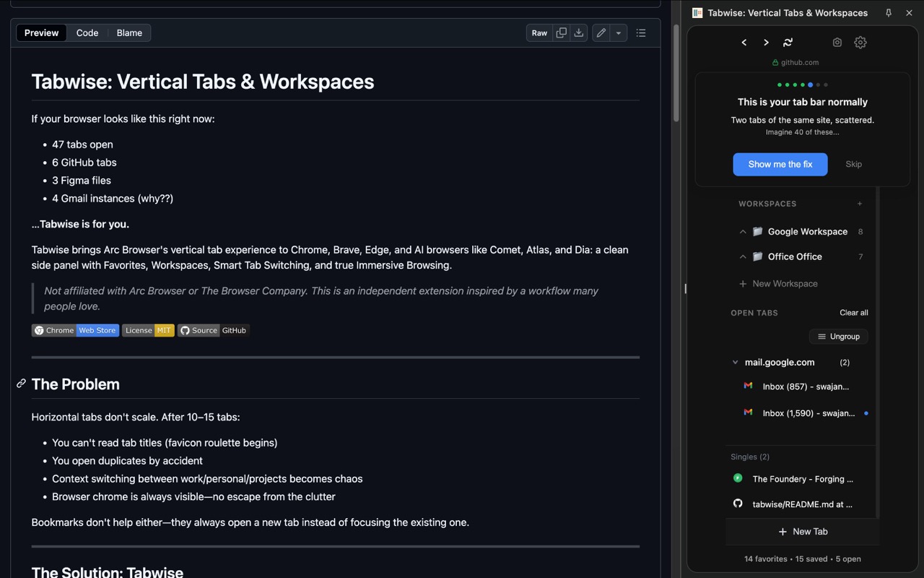The image size is (924, 578).
Task: Edit the file with the pencil icon
Action: coord(601,33)
